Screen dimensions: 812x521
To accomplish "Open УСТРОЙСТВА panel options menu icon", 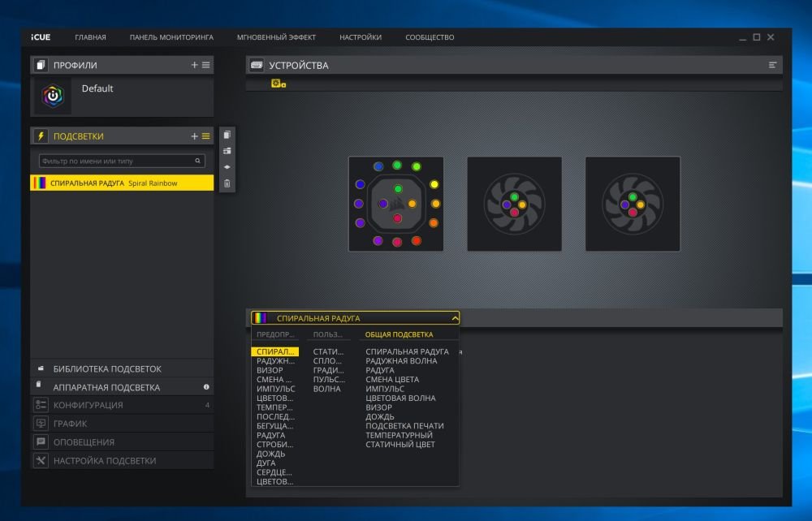I will [x=773, y=65].
